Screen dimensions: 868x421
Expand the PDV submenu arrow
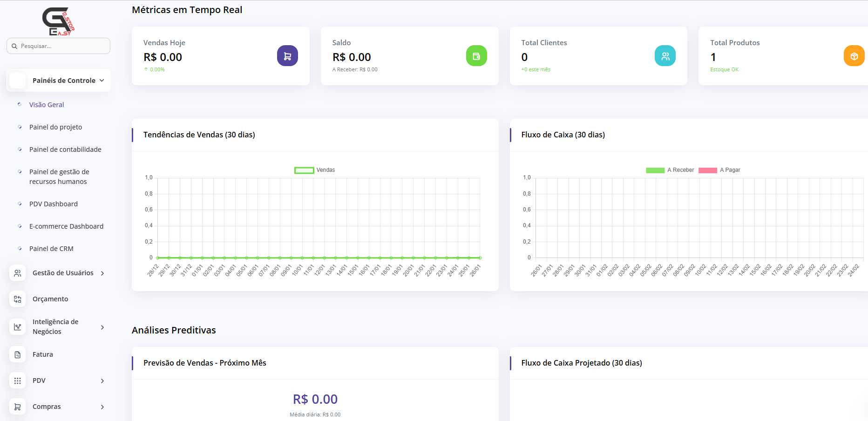click(102, 381)
